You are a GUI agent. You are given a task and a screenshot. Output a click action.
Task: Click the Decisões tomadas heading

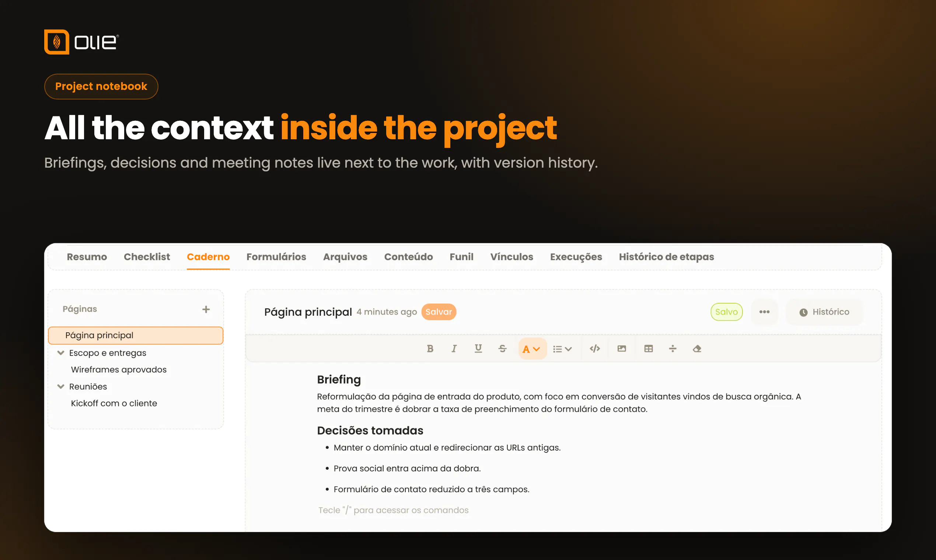coord(370,431)
